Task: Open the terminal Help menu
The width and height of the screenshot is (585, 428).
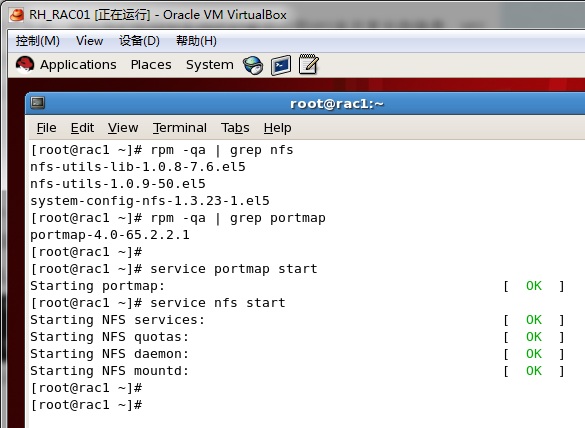Action: [x=278, y=128]
